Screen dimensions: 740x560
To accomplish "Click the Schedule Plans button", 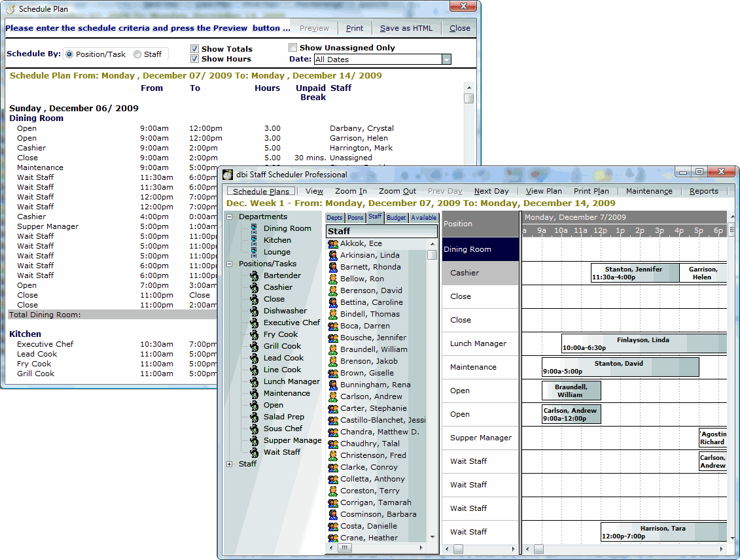I will point(261,191).
